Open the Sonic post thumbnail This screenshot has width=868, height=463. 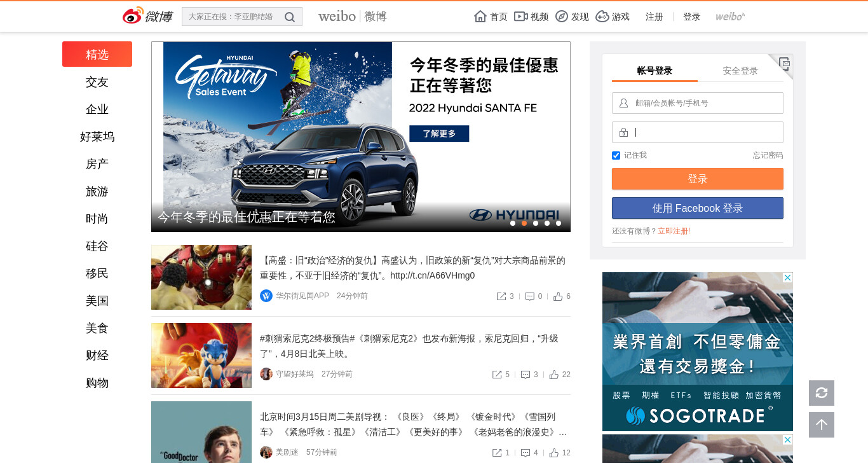click(x=201, y=356)
